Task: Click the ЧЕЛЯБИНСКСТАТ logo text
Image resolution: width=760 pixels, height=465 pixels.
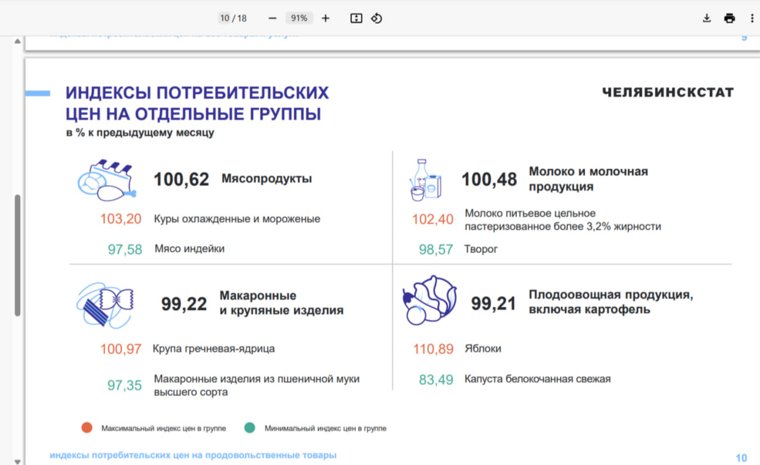Action: pyautogui.click(x=667, y=93)
